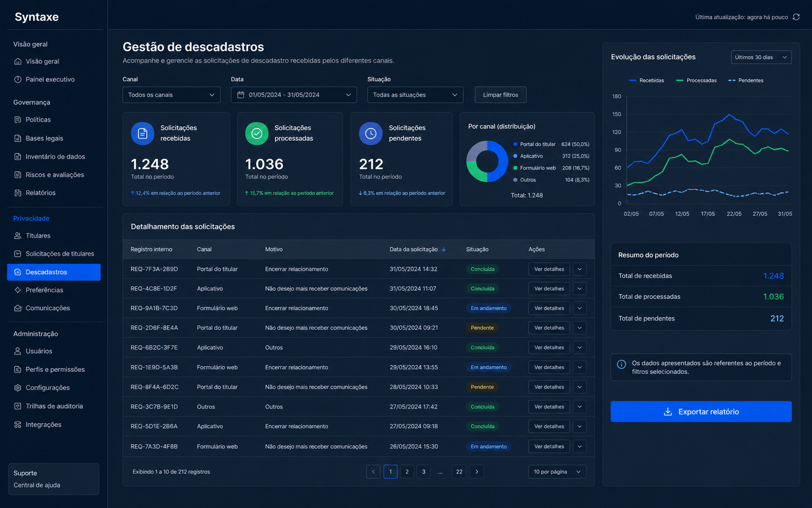This screenshot has width=812, height=508.
Task: Change the 10 por página selector
Action: click(x=557, y=471)
